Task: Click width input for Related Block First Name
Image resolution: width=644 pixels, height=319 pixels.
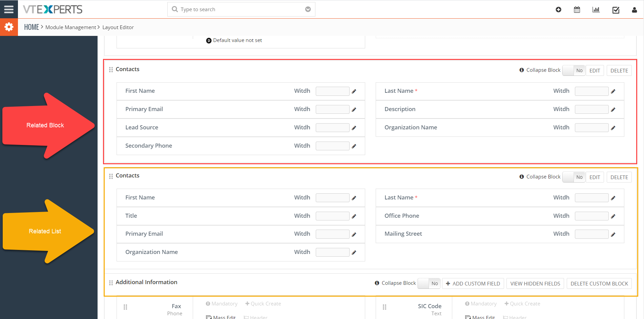Action: (332, 91)
